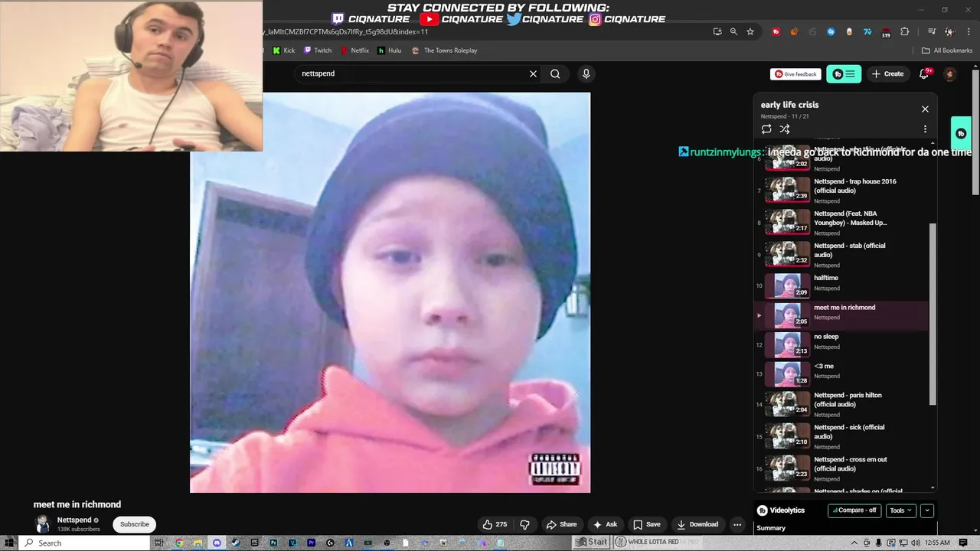Image resolution: width=980 pixels, height=551 pixels.
Task: Collapse Videolytics panel with the chevron button
Action: click(927, 510)
